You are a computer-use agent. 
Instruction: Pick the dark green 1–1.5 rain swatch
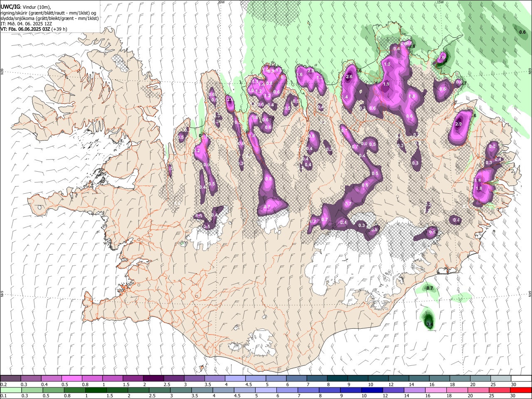pyautogui.click(x=96, y=390)
